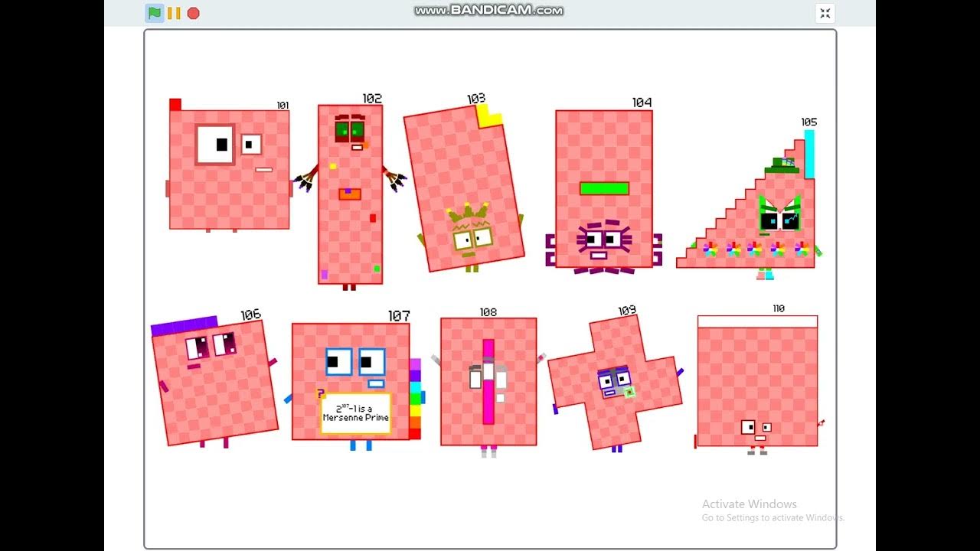Screen dimensions: 980x551
Task: Click the 106 character with purple top
Action: point(214,380)
